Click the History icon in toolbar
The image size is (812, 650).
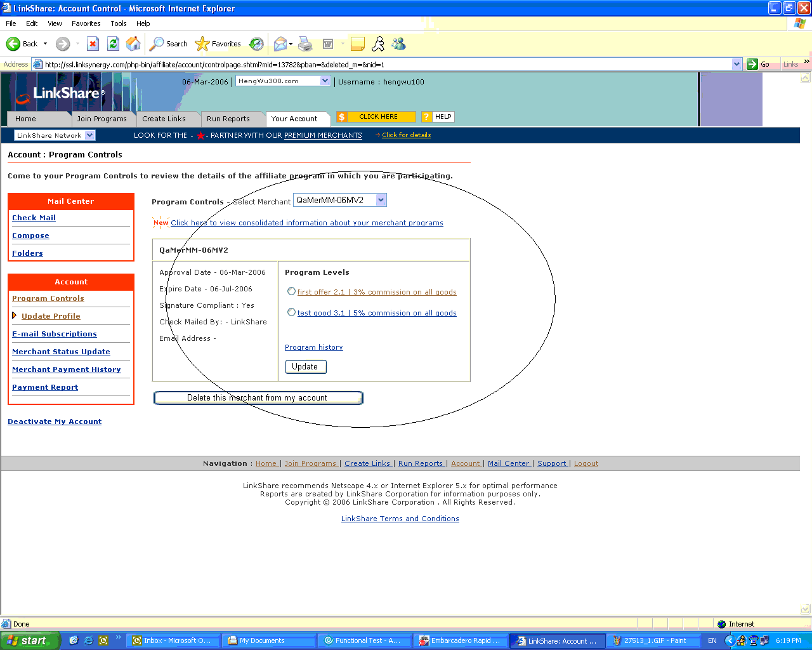pyautogui.click(x=256, y=44)
